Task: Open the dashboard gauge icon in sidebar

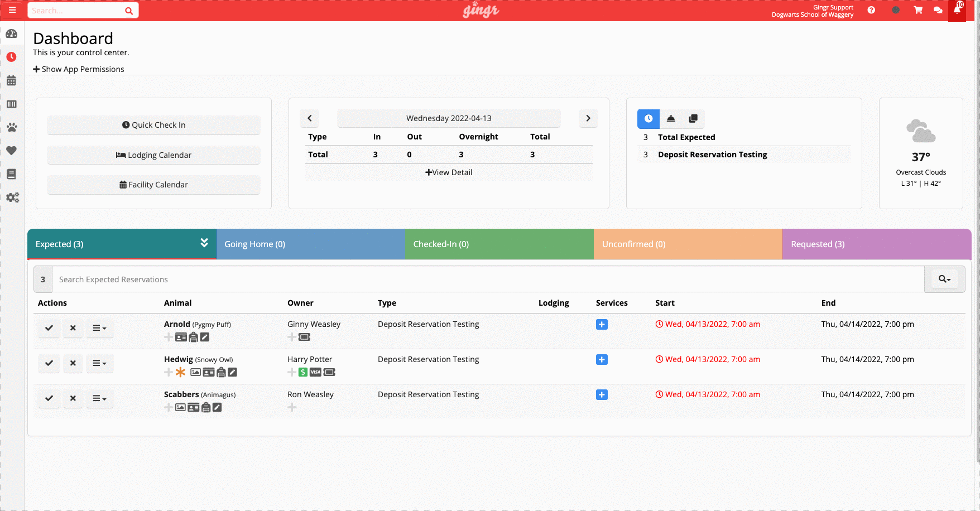Action: click(x=12, y=34)
